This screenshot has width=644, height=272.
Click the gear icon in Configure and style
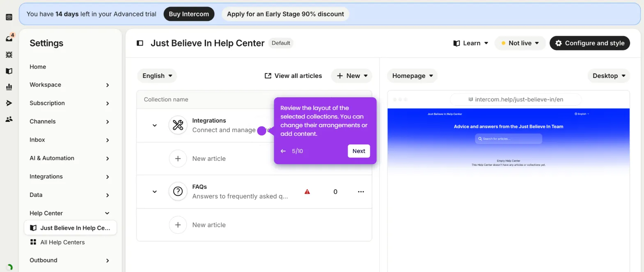pyautogui.click(x=558, y=43)
